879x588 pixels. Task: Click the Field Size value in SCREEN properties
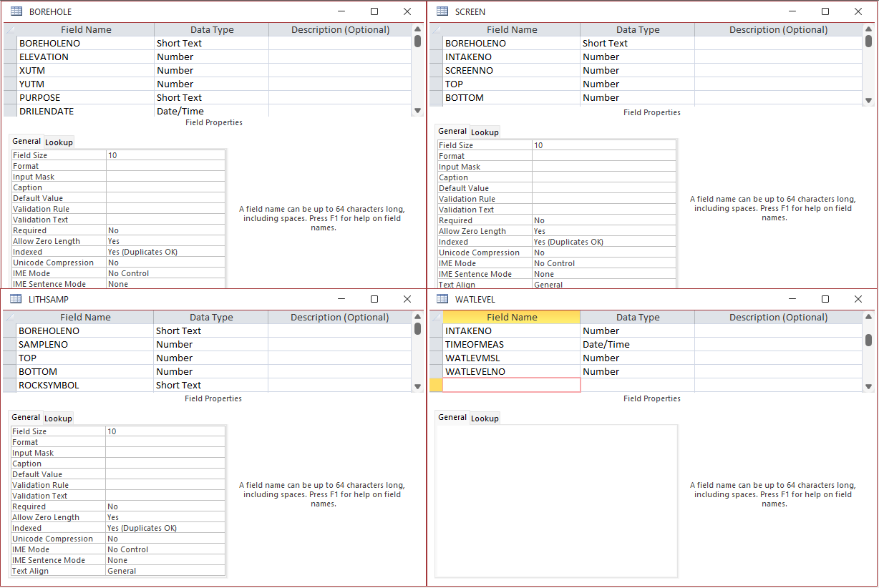click(x=604, y=145)
